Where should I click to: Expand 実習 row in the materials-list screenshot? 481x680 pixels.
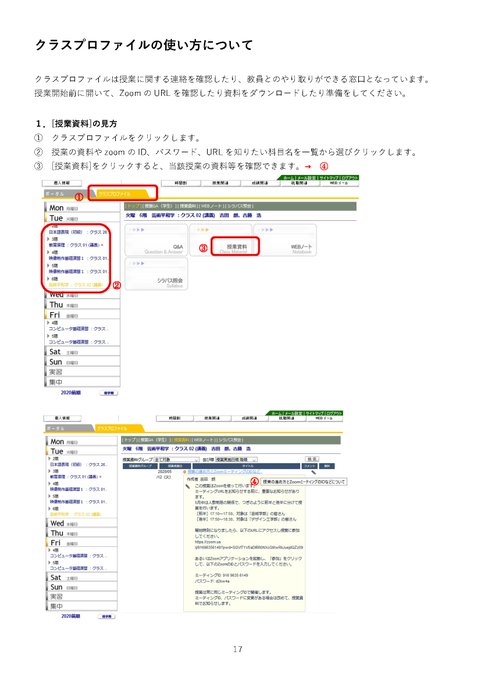pyautogui.click(x=82, y=597)
